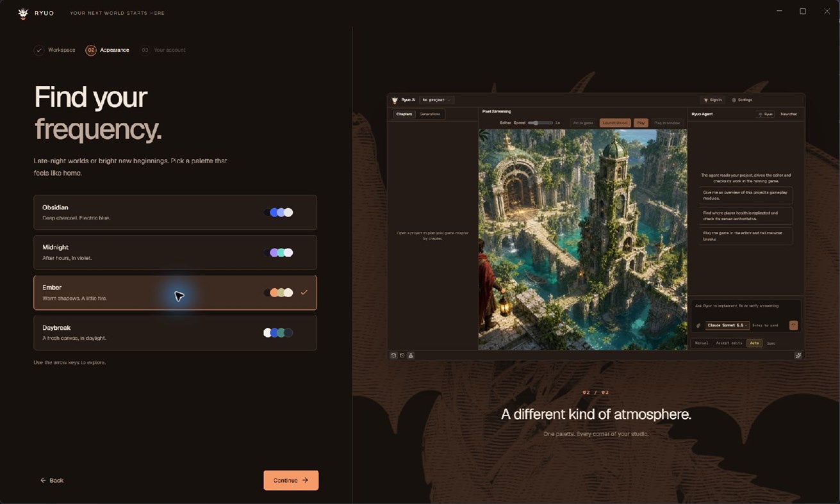Click the send arrow in preview chat box
Viewport: 840px width, 504px height.
[793, 325]
